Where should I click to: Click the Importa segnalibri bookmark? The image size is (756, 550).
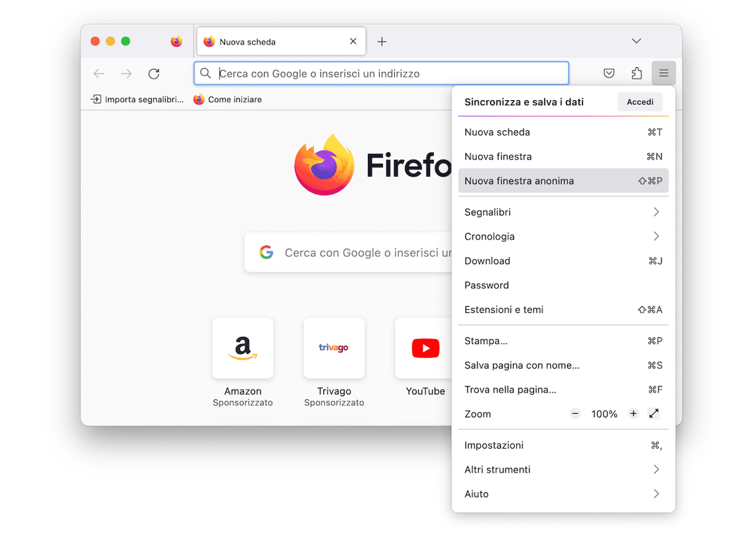(x=137, y=100)
